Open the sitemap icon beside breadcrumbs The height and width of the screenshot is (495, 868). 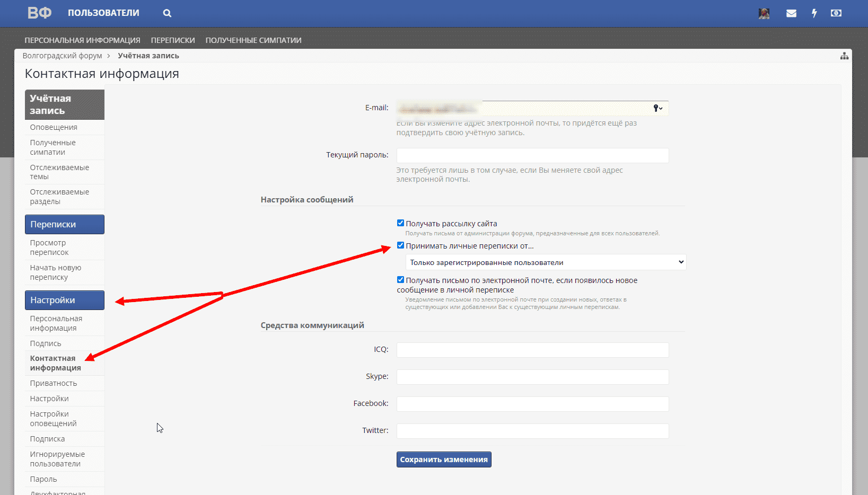click(x=844, y=56)
